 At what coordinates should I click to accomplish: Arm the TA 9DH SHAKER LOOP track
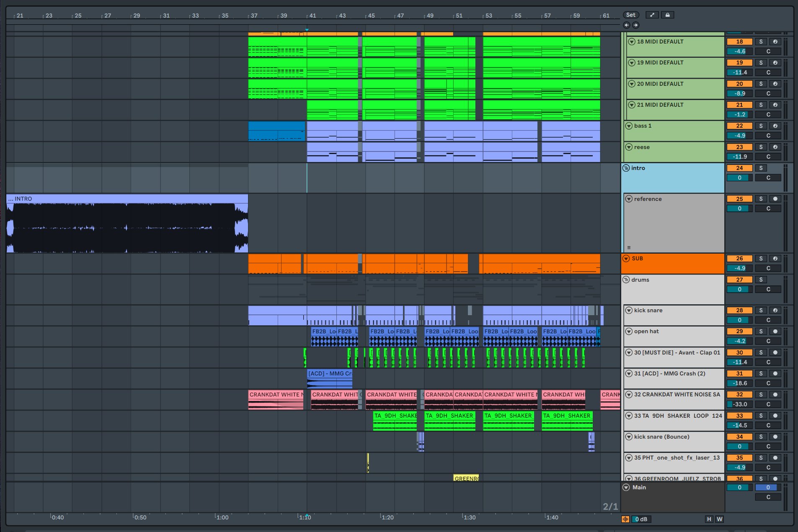coord(775,416)
